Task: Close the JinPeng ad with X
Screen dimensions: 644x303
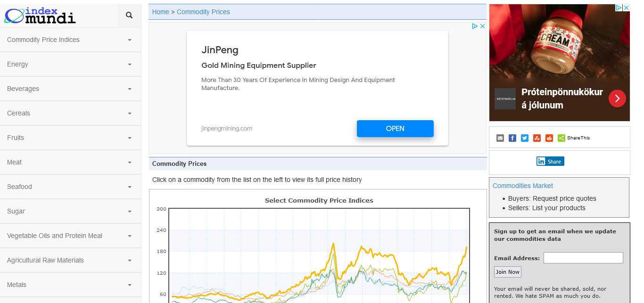Action: pos(483,26)
